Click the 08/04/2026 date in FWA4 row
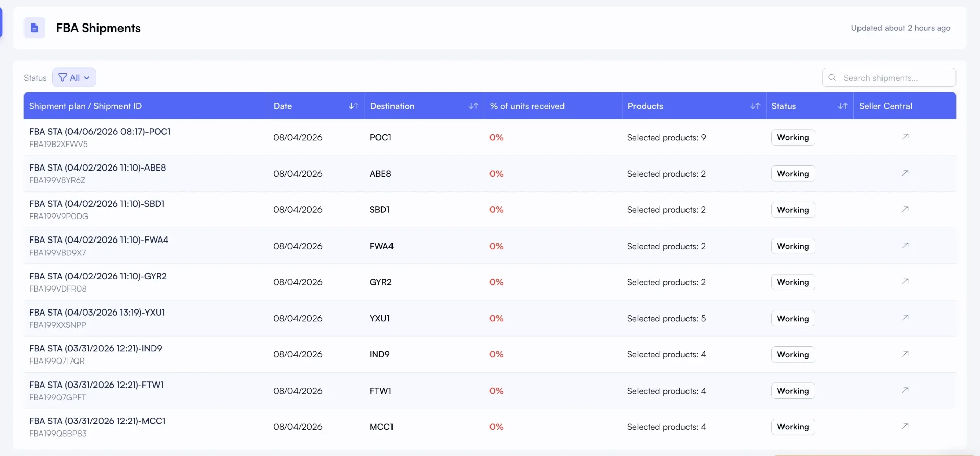Screen dimensions: 980x456 tap(298, 246)
